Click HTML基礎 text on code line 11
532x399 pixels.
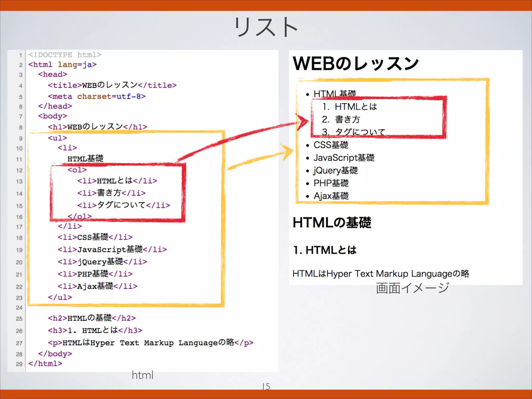[x=85, y=158]
